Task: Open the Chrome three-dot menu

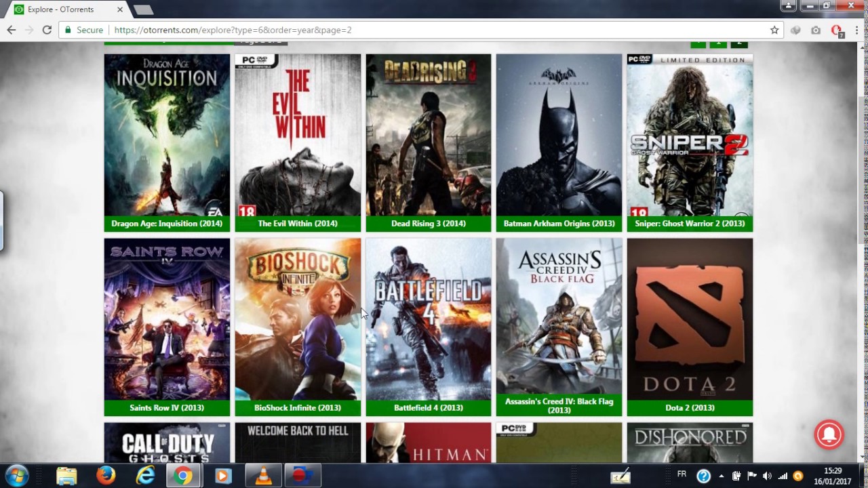Action: click(856, 30)
